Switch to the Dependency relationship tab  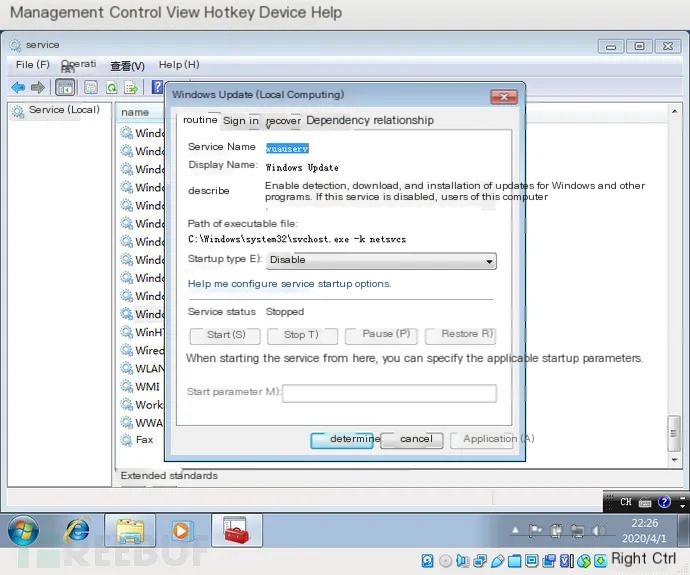tap(370, 120)
